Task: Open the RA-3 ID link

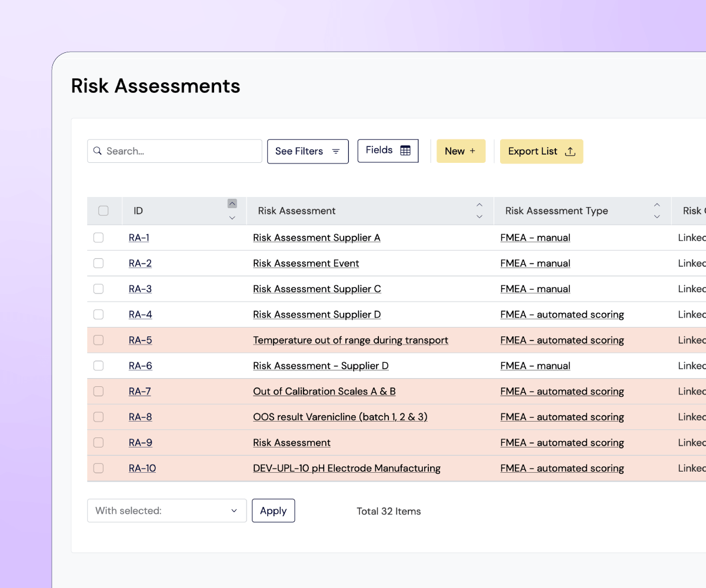Action: pos(140,289)
